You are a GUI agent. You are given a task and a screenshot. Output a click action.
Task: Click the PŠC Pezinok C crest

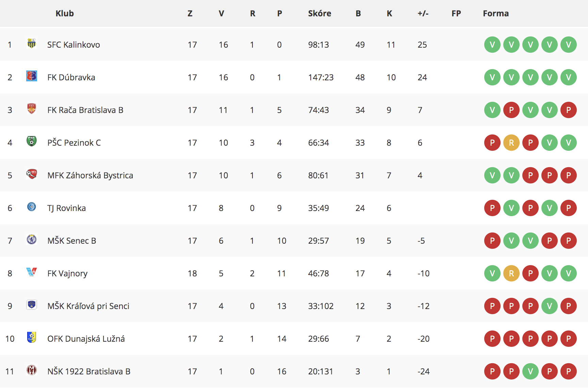tap(32, 141)
